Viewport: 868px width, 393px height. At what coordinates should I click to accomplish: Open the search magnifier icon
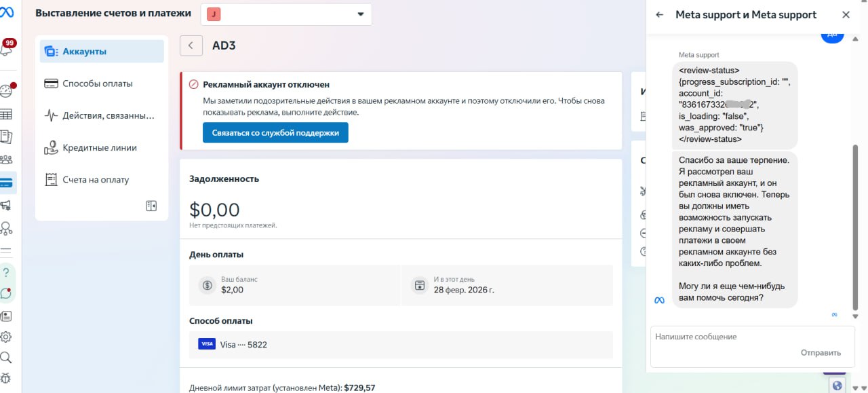point(6,357)
